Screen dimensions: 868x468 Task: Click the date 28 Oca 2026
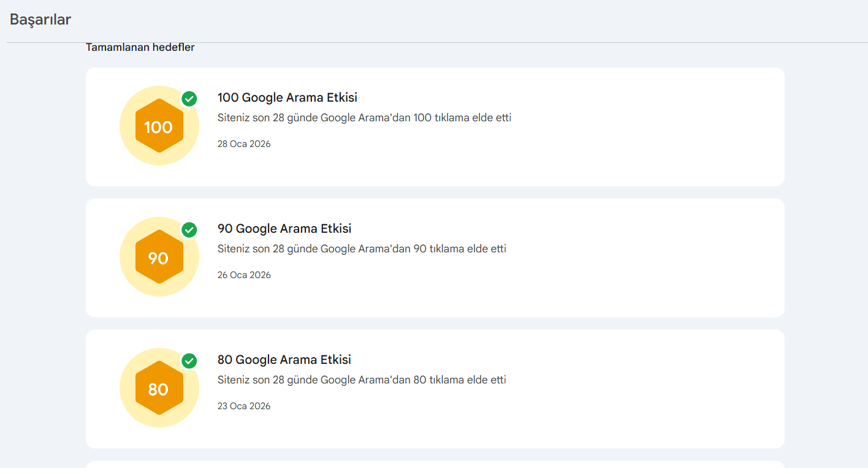244,144
